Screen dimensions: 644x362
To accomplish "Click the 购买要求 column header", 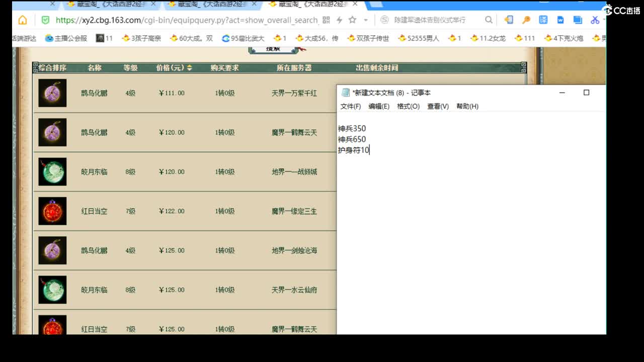I will 225,68.
